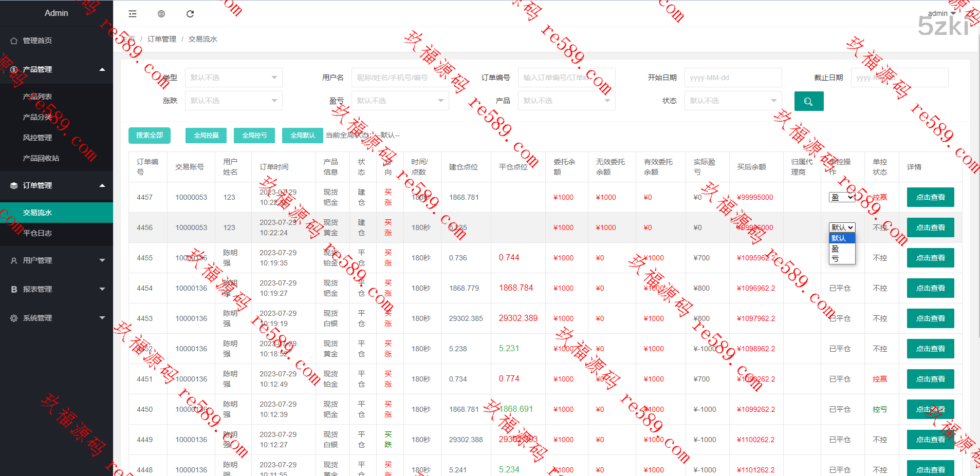Click the 开始日期 date input field
The height and width of the screenshot is (476, 980).
(x=733, y=78)
